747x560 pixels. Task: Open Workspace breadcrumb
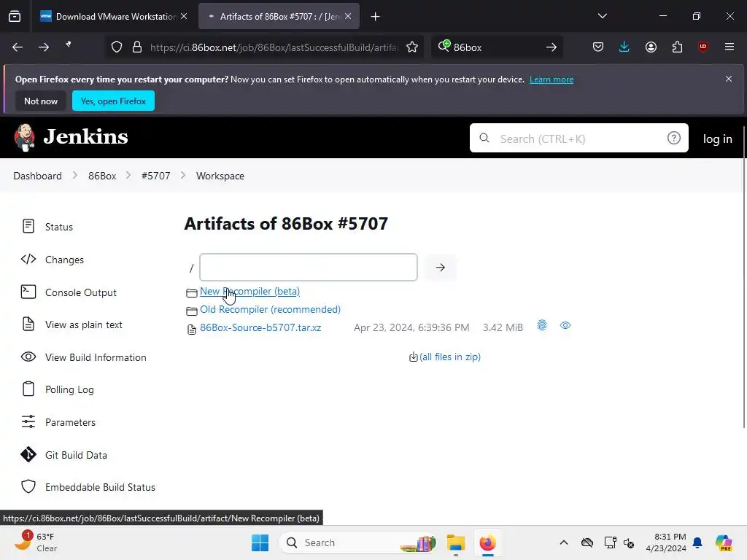[220, 176]
